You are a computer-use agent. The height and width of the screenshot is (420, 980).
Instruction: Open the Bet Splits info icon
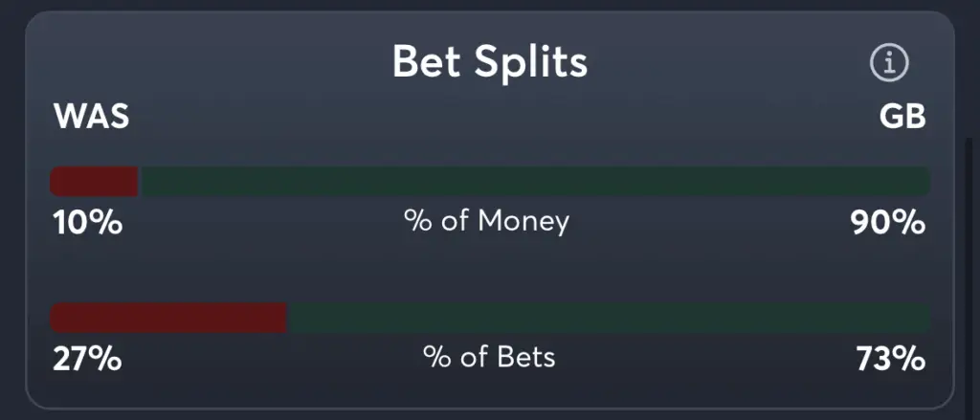coord(889,62)
